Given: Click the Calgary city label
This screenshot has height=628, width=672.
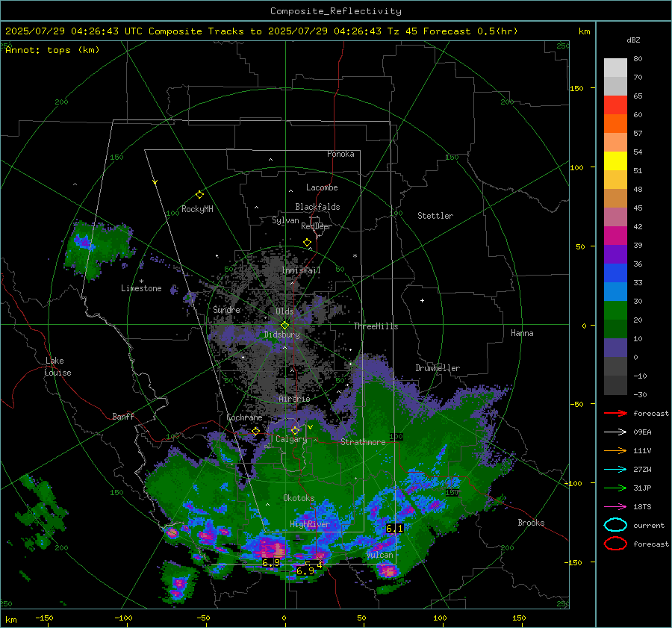Looking at the screenshot, I should pyautogui.click(x=291, y=439).
